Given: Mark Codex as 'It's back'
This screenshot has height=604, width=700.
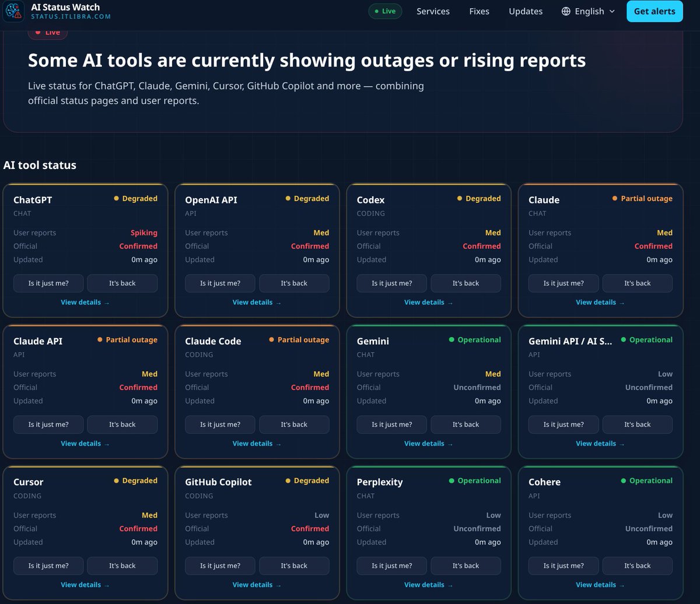Looking at the screenshot, I should tap(466, 283).
